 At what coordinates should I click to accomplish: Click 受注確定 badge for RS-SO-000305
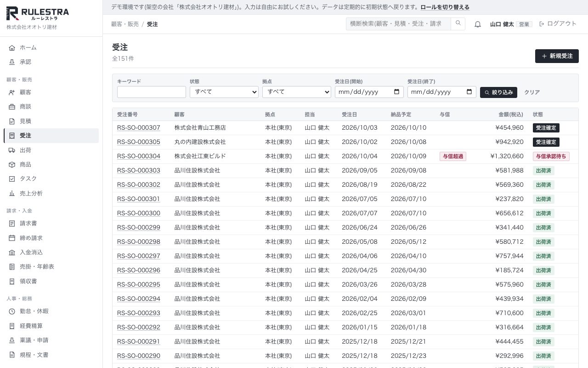(546, 142)
